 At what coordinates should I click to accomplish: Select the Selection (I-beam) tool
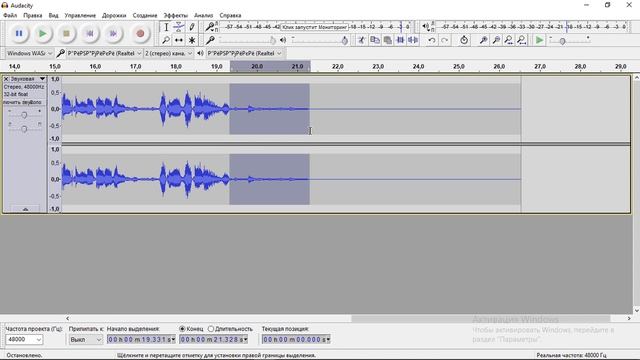pyautogui.click(x=166, y=27)
